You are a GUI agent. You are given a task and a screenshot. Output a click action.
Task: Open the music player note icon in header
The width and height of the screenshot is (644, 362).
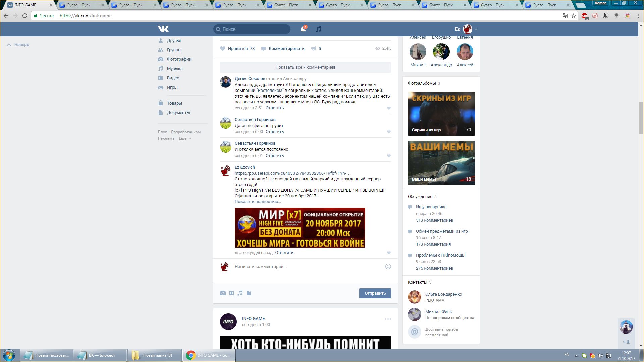(x=319, y=29)
